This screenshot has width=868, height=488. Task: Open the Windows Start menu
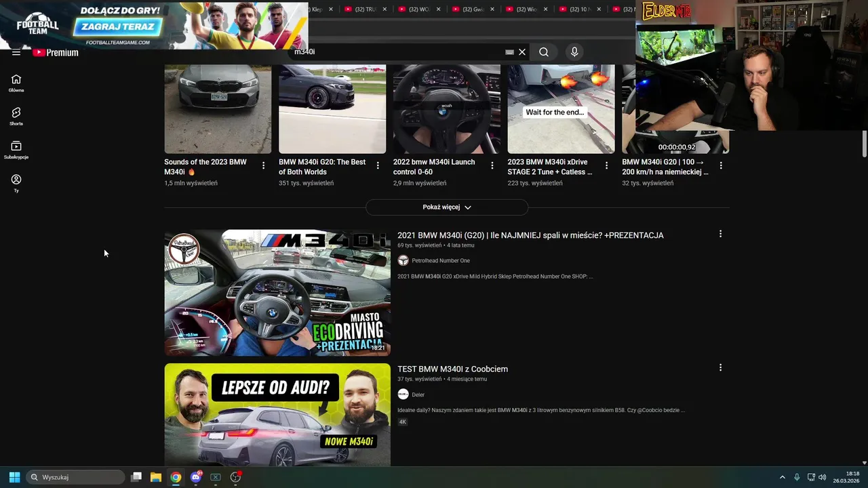14,477
